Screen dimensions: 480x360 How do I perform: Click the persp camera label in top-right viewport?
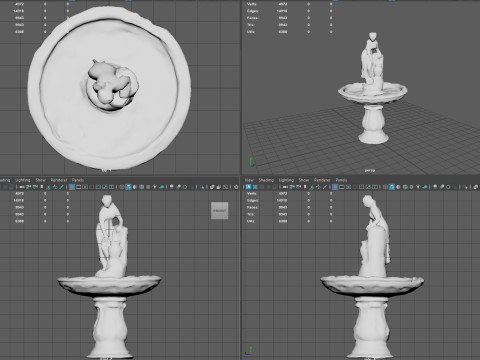pyautogui.click(x=370, y=170)
